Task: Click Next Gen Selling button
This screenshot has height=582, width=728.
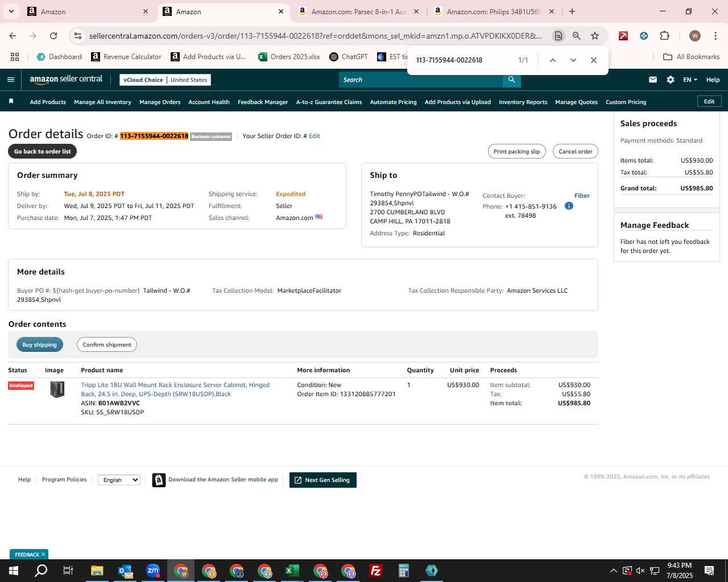Action: tap(323, 480)
